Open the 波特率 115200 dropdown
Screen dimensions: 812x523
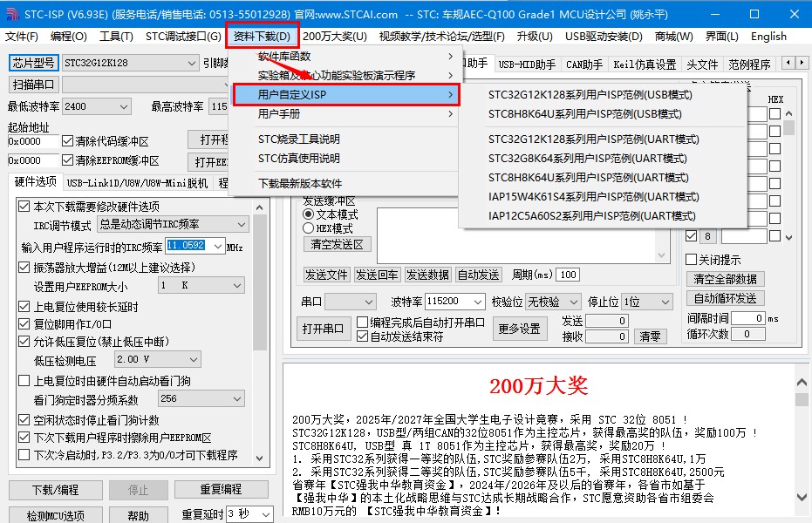click(477, 302)
